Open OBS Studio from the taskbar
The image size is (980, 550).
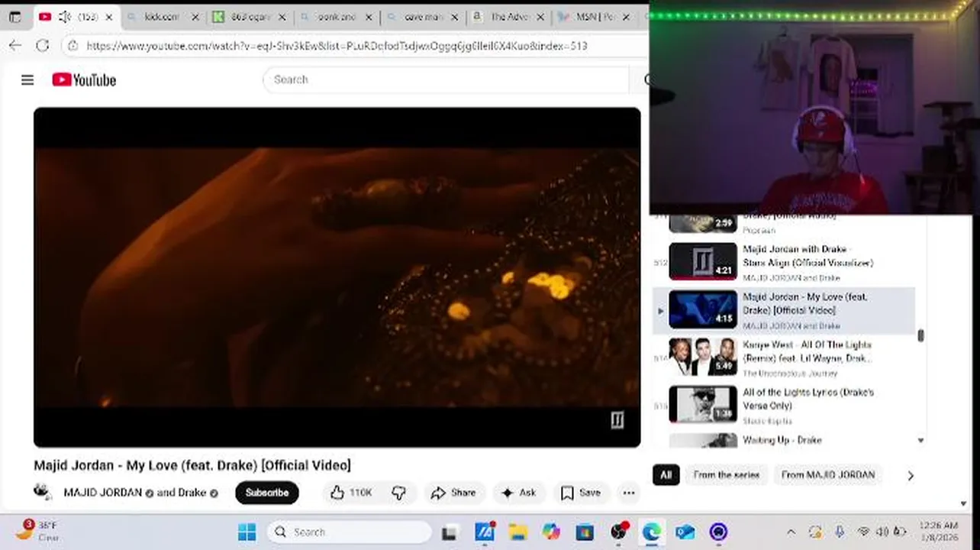[x=618, y=532]
